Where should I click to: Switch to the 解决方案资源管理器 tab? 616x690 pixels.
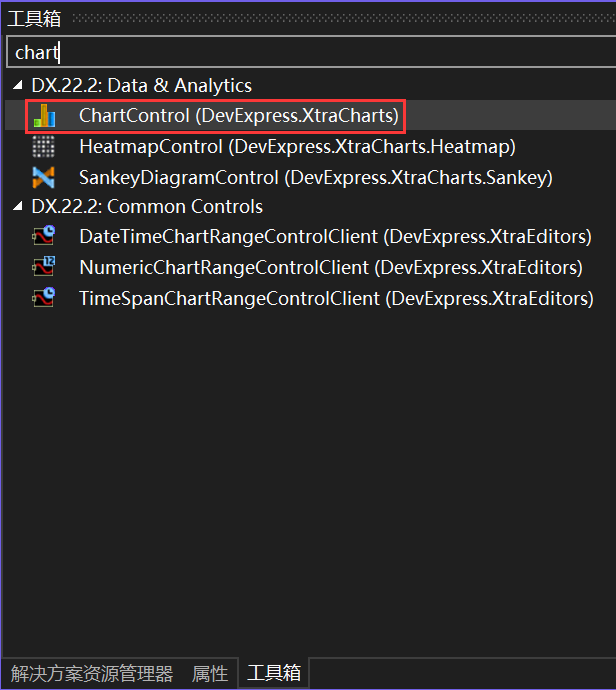tap(92, 673)
